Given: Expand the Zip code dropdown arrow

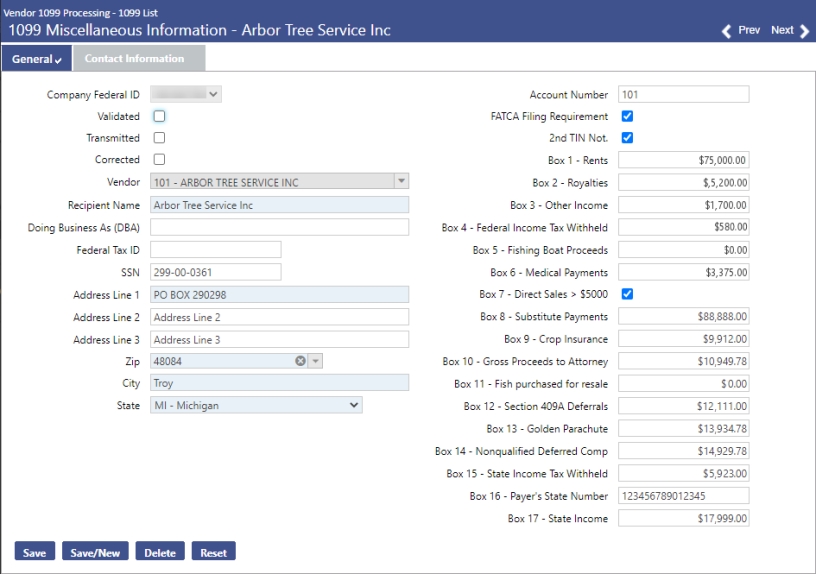Looking at the screenshot, I should (316, 361).
